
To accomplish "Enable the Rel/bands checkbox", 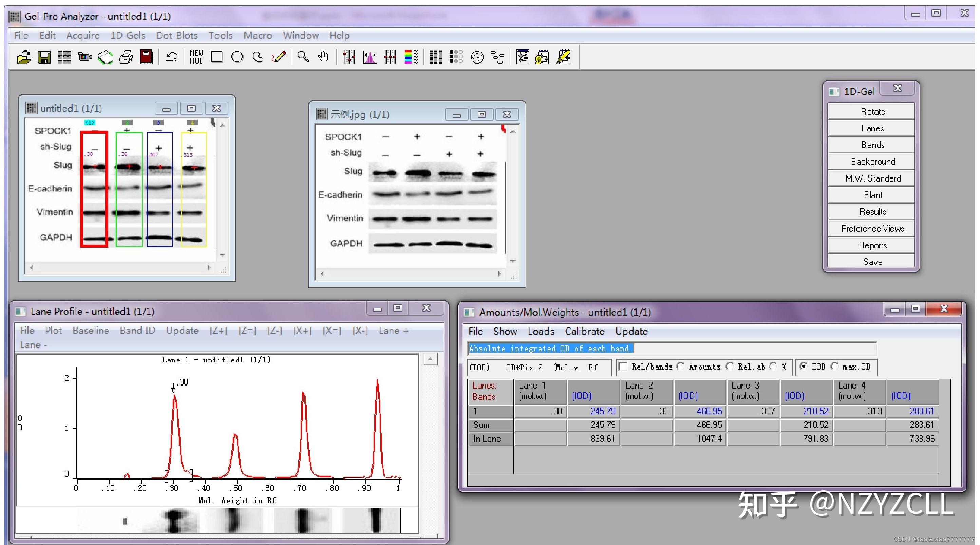I will pyautogui.click(x=623, y=367).
